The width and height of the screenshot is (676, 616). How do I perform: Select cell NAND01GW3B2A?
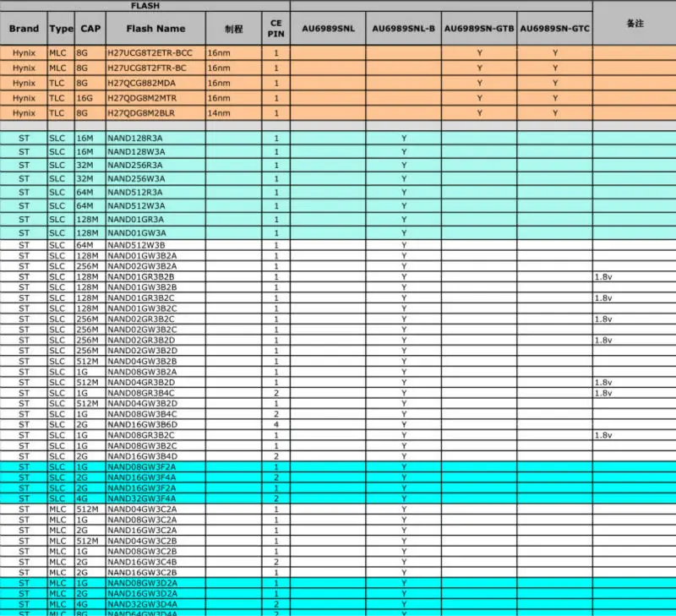click(x=155, y=256)
